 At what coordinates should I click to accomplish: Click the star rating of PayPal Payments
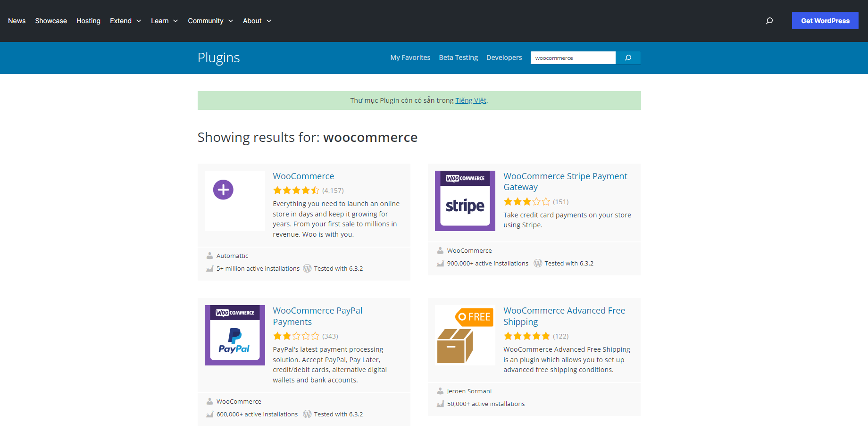point(296,336)
